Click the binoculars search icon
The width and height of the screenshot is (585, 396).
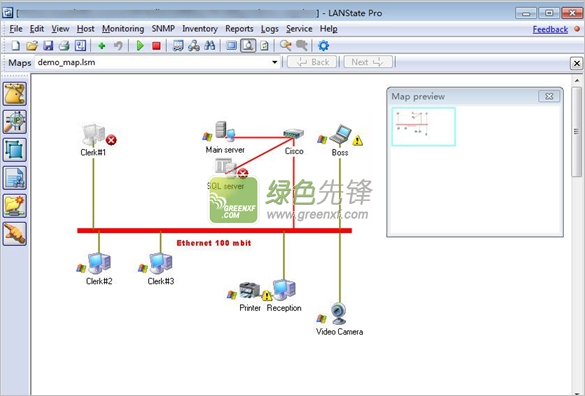[210, 46]
